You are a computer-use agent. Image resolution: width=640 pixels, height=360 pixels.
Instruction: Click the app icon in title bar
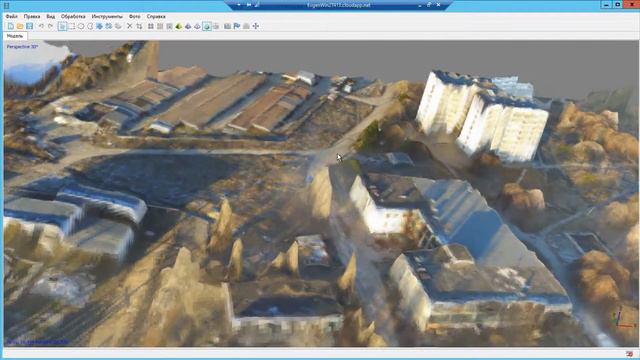[7, 5]
